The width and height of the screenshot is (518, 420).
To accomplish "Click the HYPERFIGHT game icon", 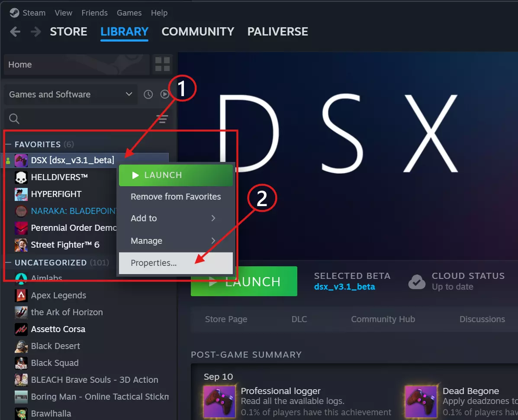I will tap(21, 194).
